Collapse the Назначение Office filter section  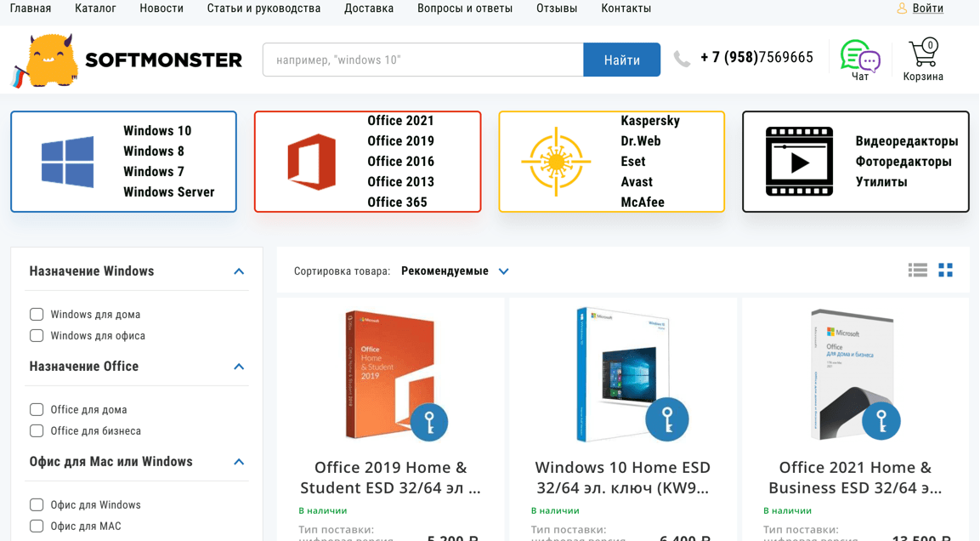pyautogui.click(x=239, y=367)
